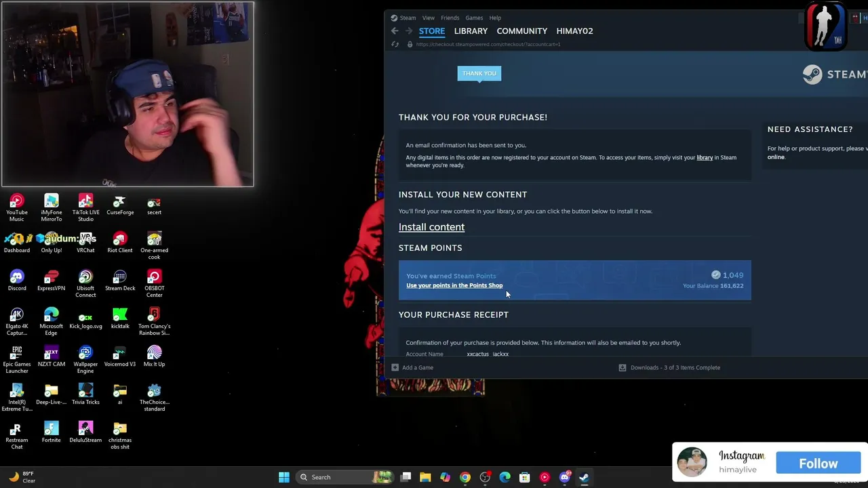This screenshot has width=868, height=488.
Task: Click the Steam taskbar icon
Action: point(584,477)
